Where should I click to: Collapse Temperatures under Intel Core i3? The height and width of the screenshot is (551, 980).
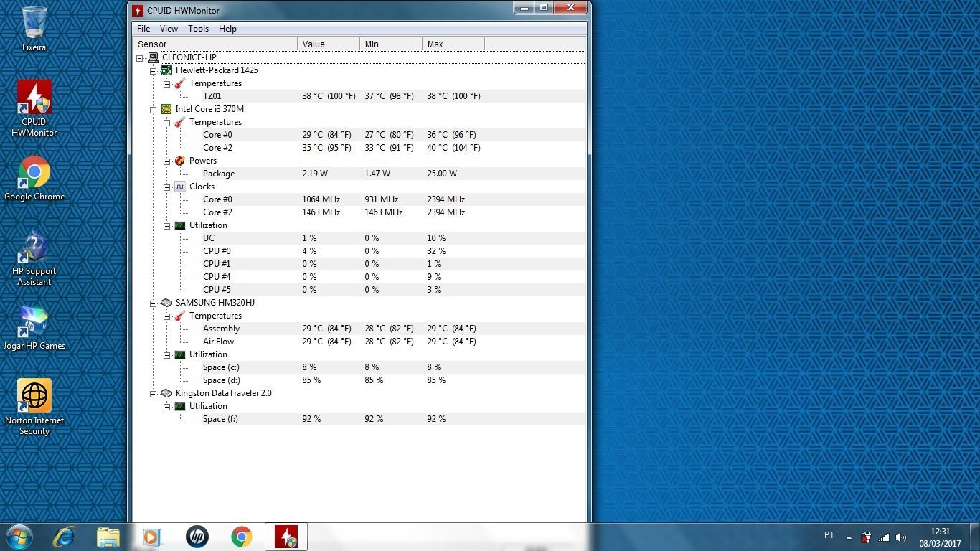pyautogui.click(x=167, y=123)
